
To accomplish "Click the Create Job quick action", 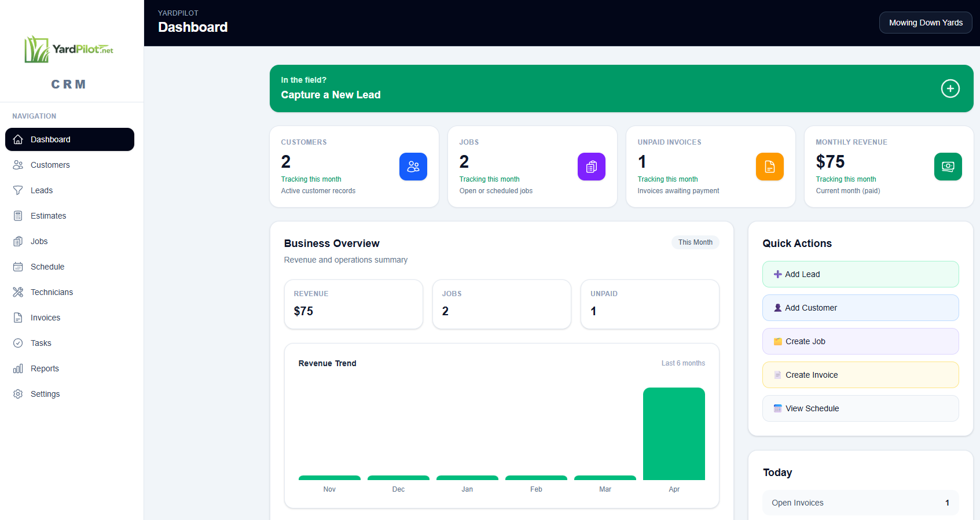I will click(860, 341).
